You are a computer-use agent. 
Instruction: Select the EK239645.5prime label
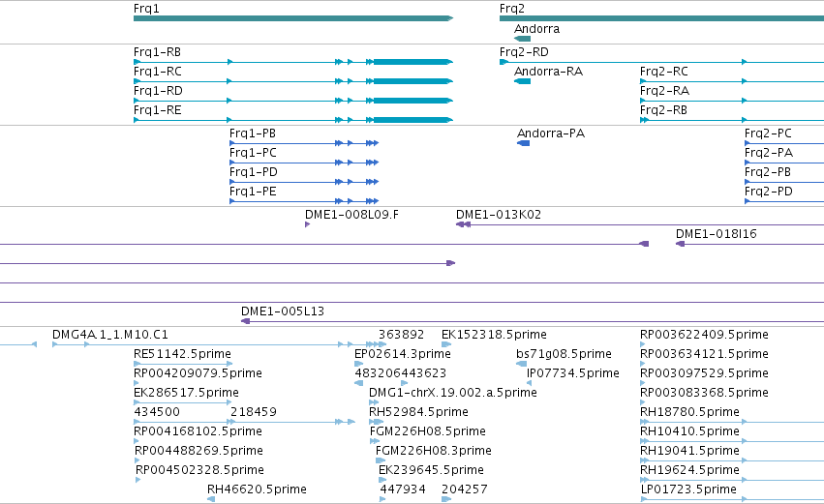pos(431,470)
